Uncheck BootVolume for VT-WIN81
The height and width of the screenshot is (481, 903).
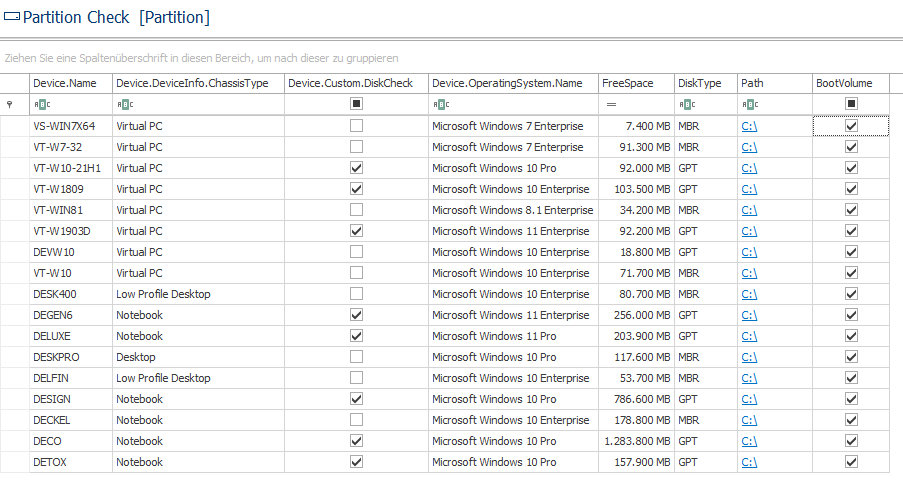[x=851, y=210]
